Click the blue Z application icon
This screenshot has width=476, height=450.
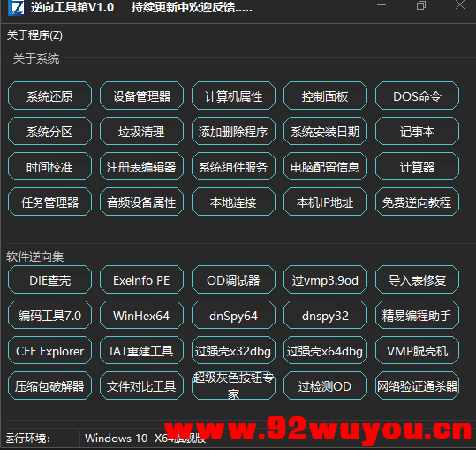pyautogui.click(x=16, y=7)
